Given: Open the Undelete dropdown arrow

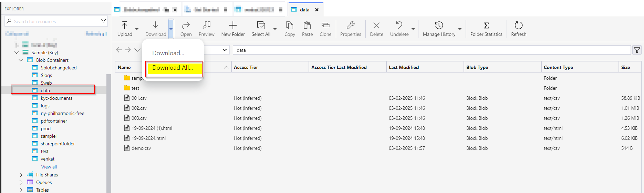Looking at the screenshot, I should (413, 29).
